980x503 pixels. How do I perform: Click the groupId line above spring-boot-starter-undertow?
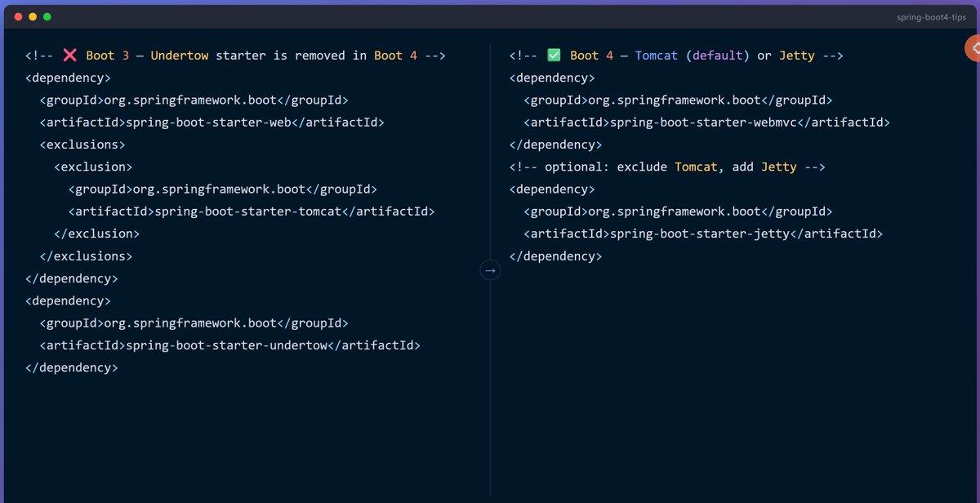point(194,323)
